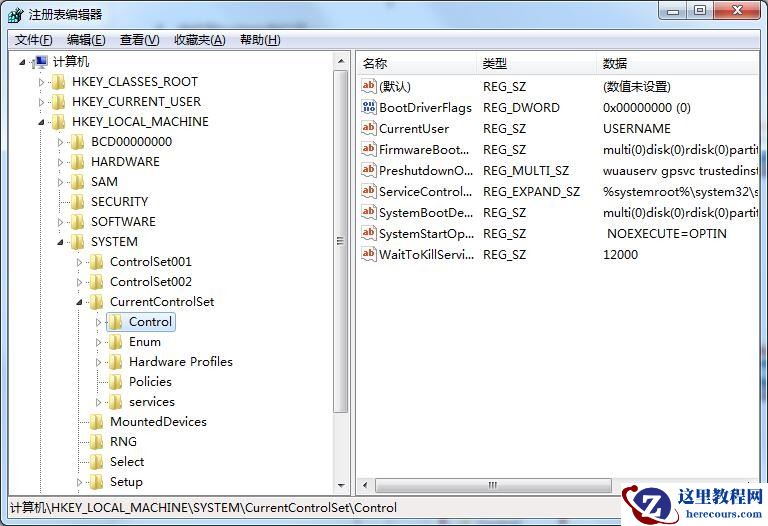Expand the HKEY_CLASSES_ROOT node arrow
768x526 pixels.
pos(41,82)
